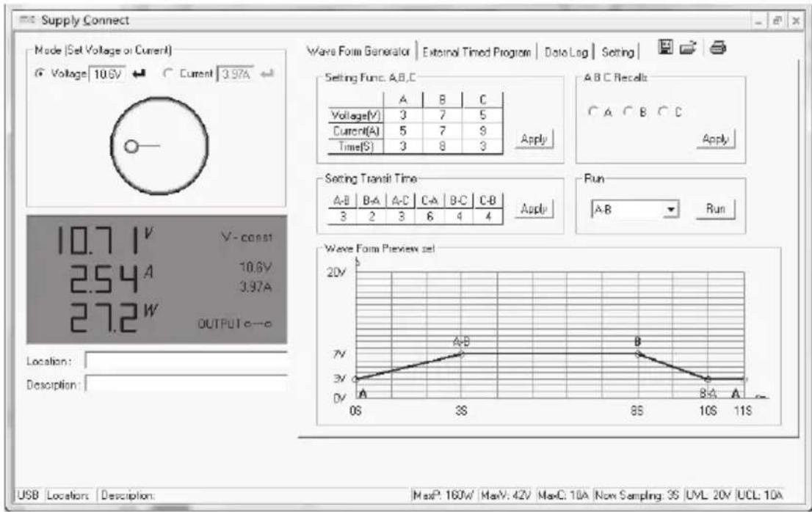Select Current(A) cell for column B
This screenshot has height=512, width=812.
(442, 131)
